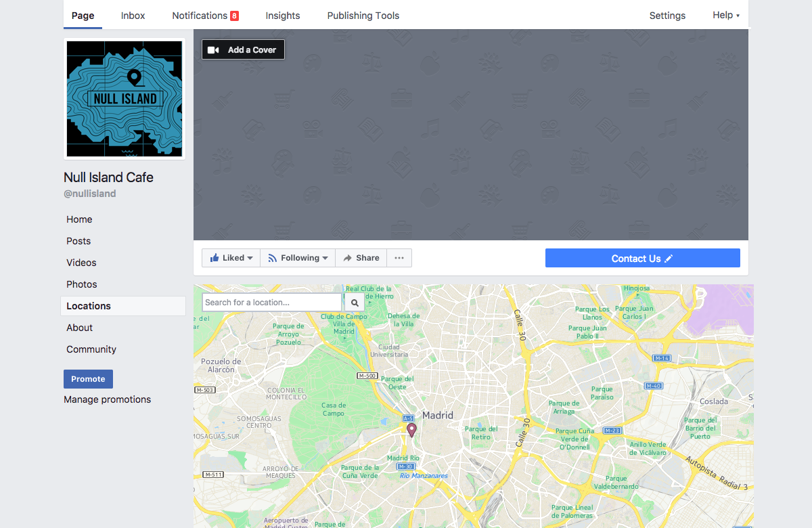Click the Río Manzanares map label

424,476
